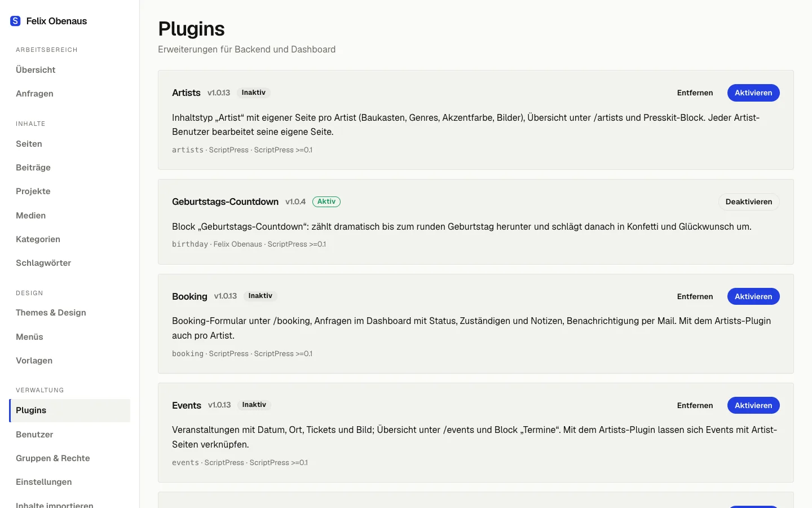Select the Plugins sidebar item
Image resolution: width=812 pixels, height=508 pixels.
click(x=70, y=410)
